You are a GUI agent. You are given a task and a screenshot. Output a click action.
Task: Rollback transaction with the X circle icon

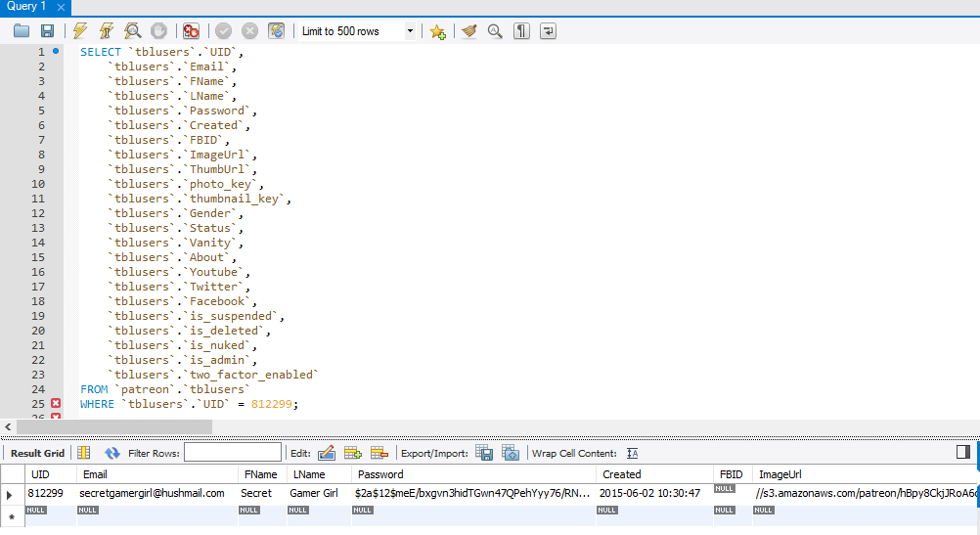[x=250, y=30]
